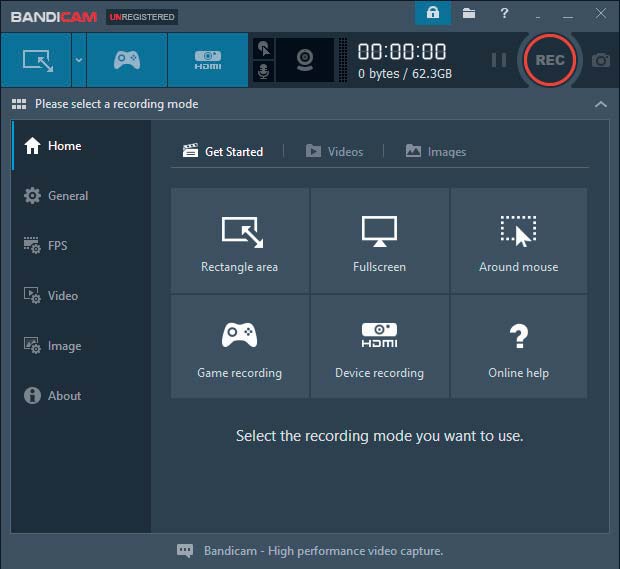Open the About section in sidebar
This screenshot has width=620, height=569.
tap(81, 395)
